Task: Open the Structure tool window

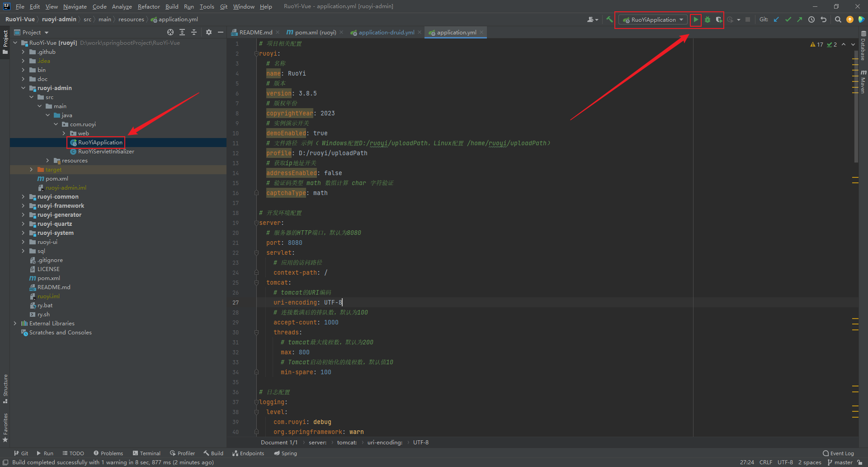Action: click(5, 388)
